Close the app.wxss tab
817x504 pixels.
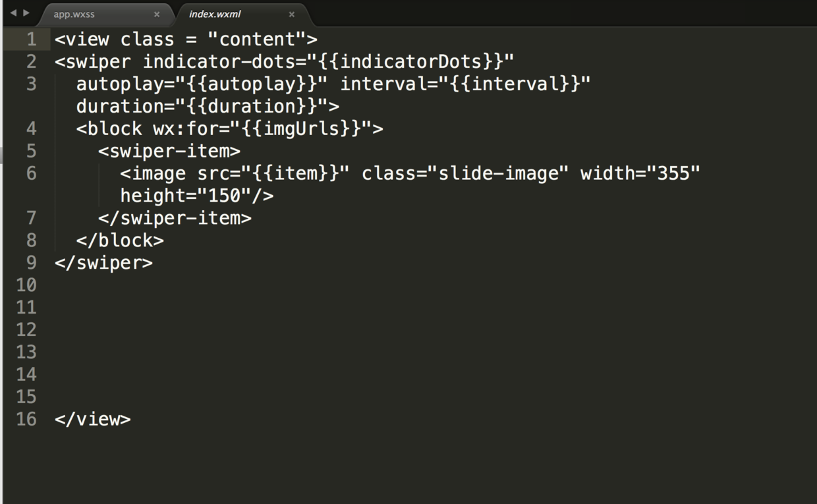click(157, 14)
